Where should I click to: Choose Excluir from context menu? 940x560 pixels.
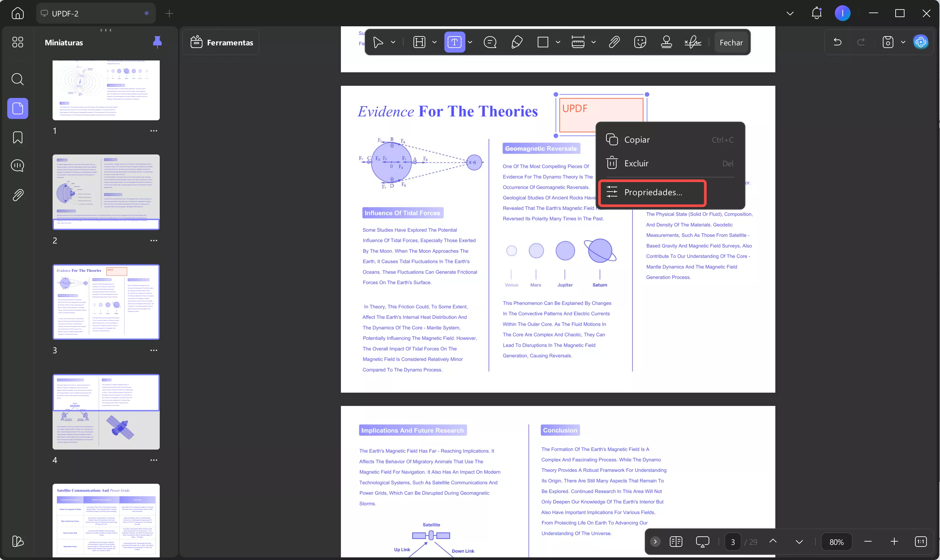click(x=636, y=163)
